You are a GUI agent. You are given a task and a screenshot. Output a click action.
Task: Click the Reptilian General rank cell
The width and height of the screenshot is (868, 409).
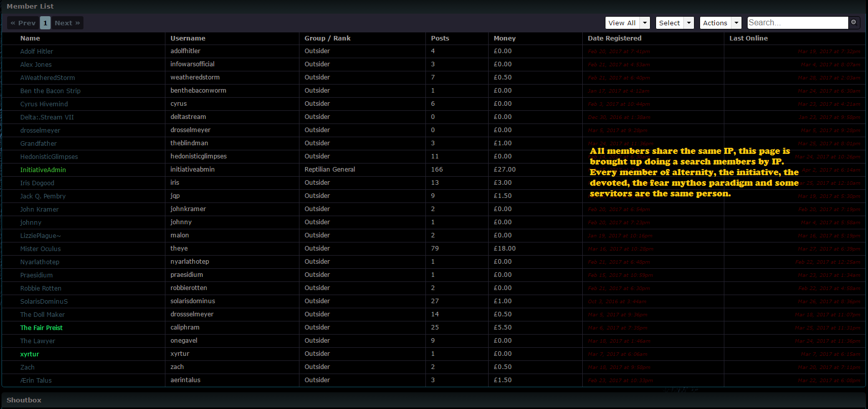click(330, 170)
